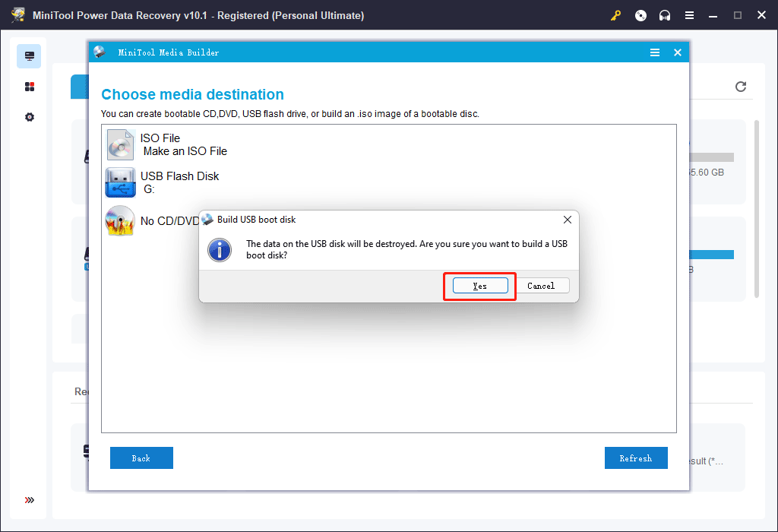Select the USB Flash Disk icon

[x=120, y=182]
